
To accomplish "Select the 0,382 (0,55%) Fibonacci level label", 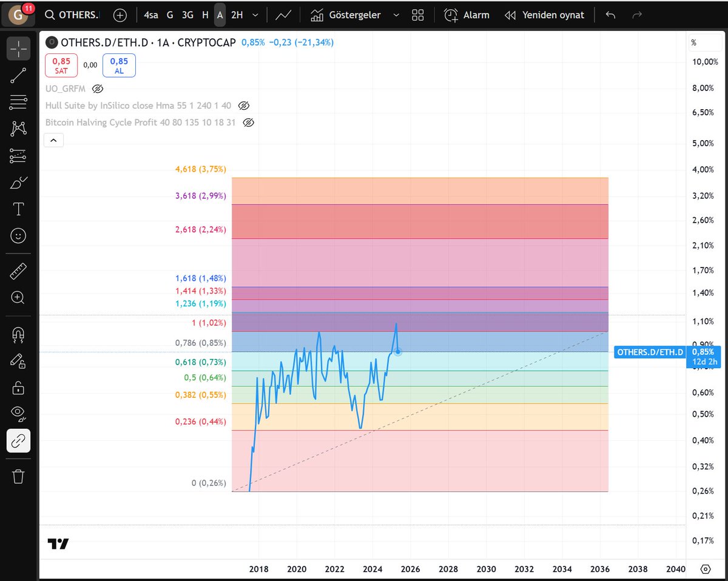I will pyautogui.click(x=201, y=395).
